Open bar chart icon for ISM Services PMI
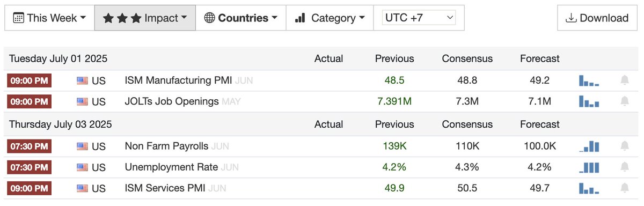 589,188
